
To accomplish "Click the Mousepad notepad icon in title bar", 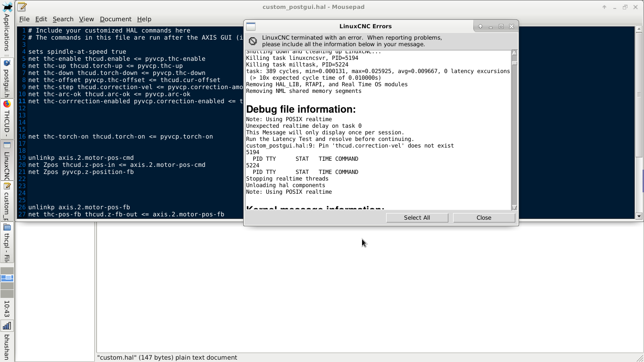I will [x=22, y=7].
